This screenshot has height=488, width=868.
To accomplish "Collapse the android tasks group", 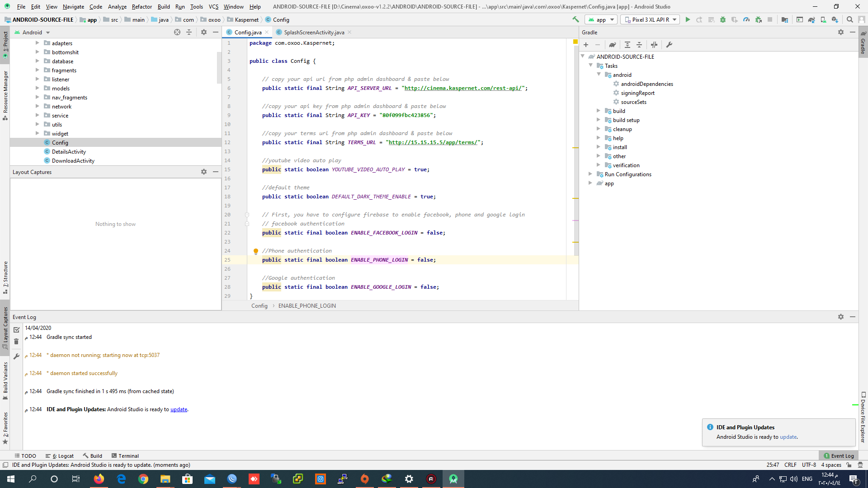I will [x=599, y=75].
